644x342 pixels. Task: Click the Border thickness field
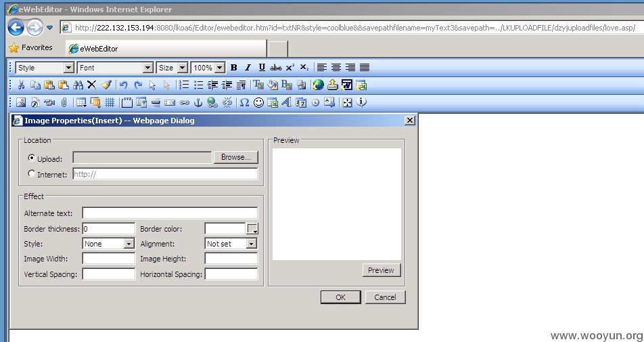tap(109, 228)
